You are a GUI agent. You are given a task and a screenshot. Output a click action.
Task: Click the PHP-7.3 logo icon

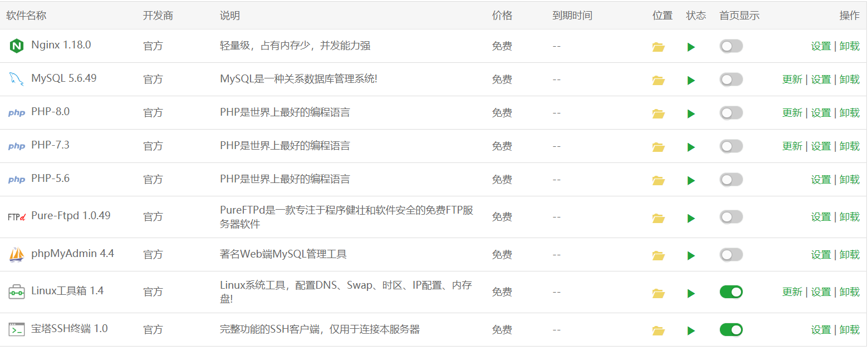(x=17, y=146)
